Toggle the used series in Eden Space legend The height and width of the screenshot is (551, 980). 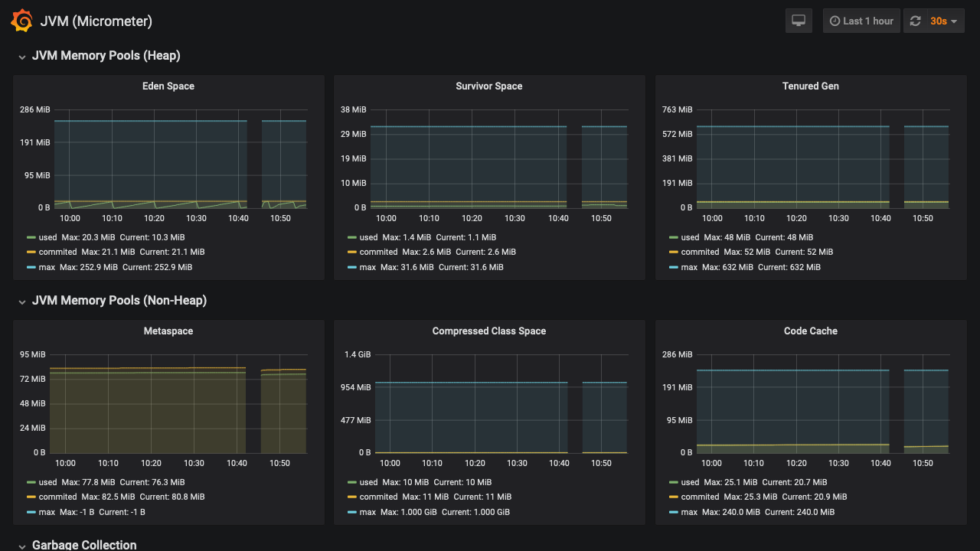[47, 237]
